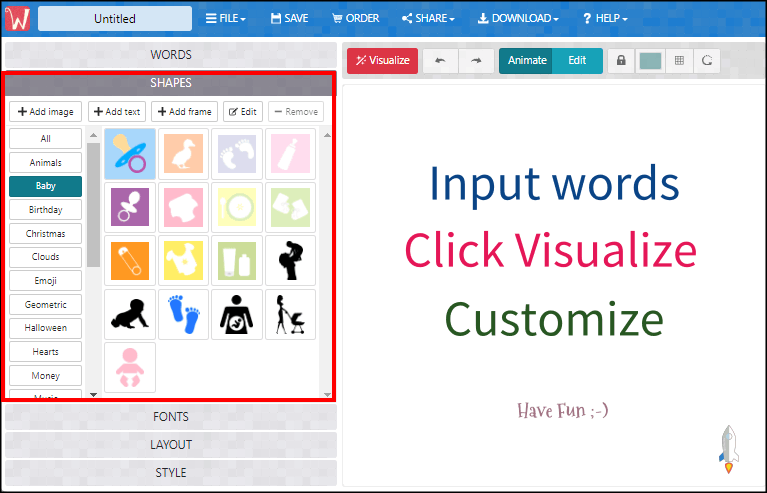Choose the blue footprints shape
The image size is (767, 493).
pos(183,315)
